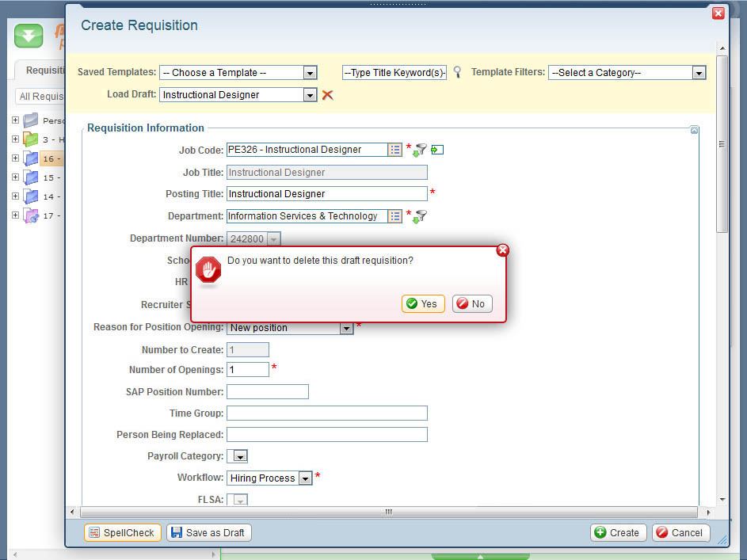Image resolution: width=747 pixels, height=560 pixels.
Task: Expand the first folder in the tree
Action: [15, 120]
